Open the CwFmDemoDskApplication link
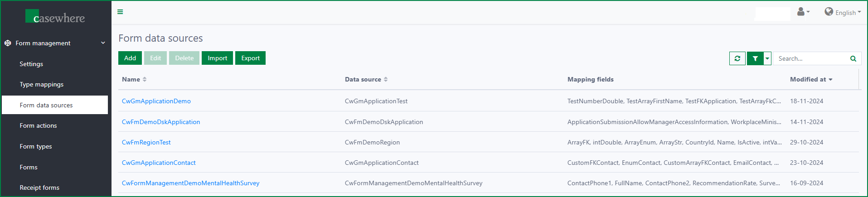Viewport: 868px width, 197px height. coord(161,122)
